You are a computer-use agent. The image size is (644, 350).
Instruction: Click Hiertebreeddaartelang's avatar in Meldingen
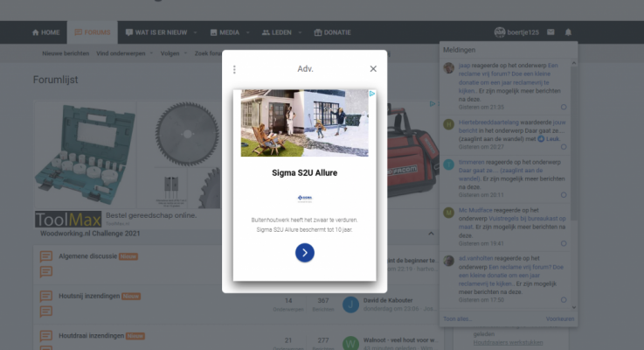(448, 124)
